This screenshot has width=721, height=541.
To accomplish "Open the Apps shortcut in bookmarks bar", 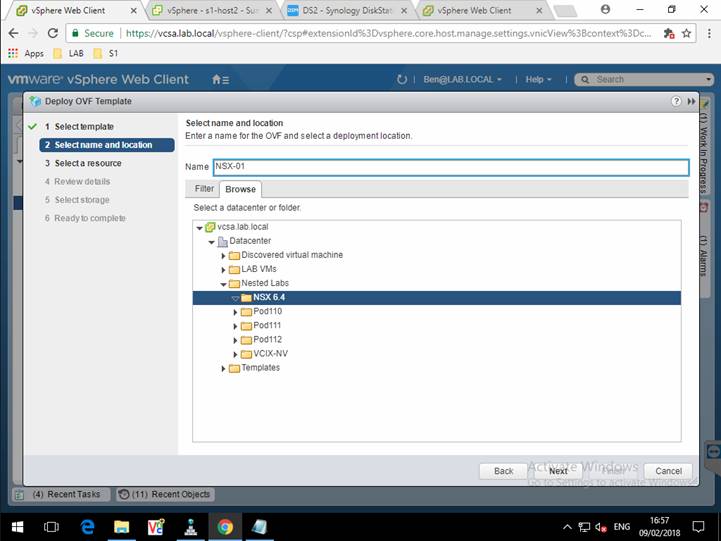I will (x=26, y=53).
